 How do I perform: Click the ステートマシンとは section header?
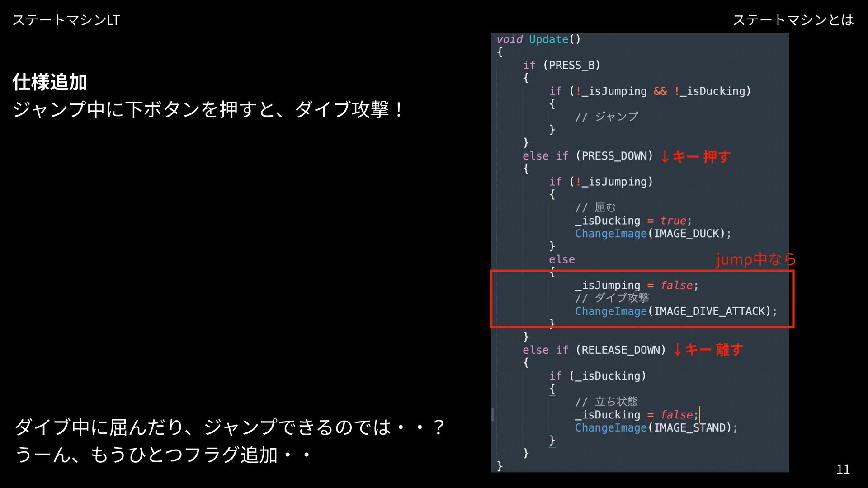[793, 20]
